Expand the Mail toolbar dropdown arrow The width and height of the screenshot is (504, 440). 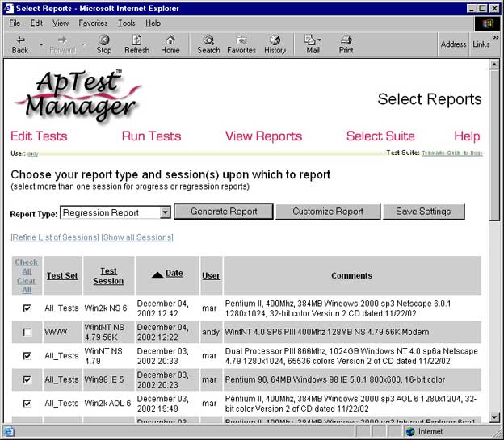click(x=320, y=40)
